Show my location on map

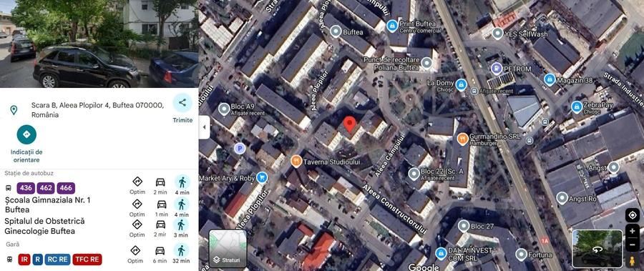click(632, 215)
